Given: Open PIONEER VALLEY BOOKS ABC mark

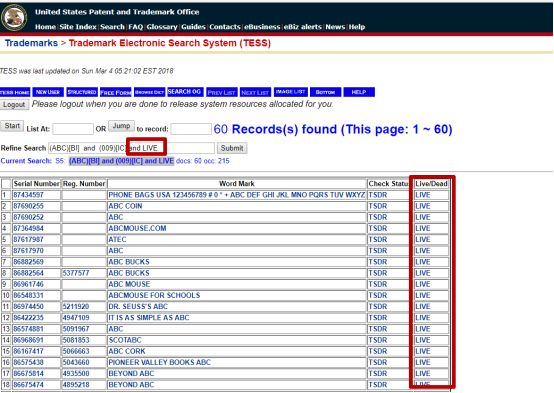Looking at the screenshot, I should coord(159,363).
